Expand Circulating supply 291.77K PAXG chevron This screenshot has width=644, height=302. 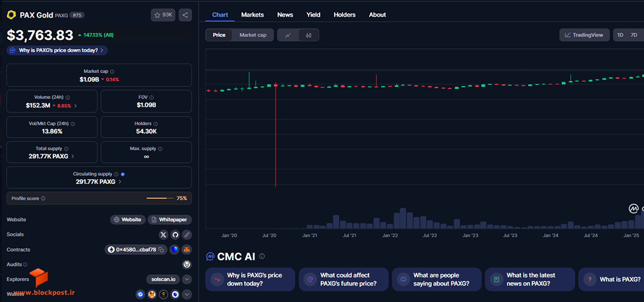click(120, 182)
